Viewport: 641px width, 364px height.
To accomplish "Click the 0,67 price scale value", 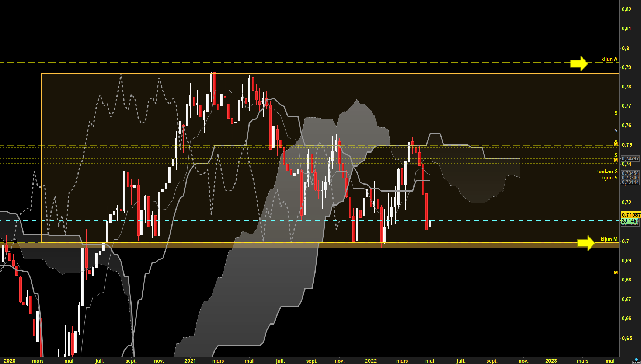I will [626, 299].
